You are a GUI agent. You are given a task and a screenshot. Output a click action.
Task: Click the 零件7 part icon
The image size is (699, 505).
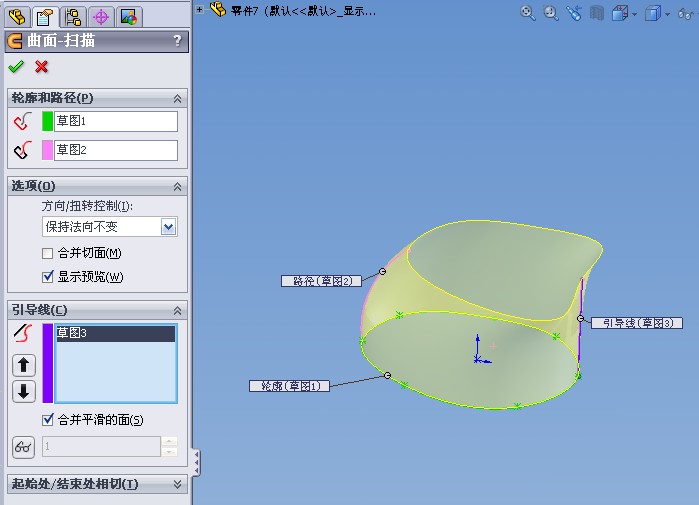(x=218, y=9)
